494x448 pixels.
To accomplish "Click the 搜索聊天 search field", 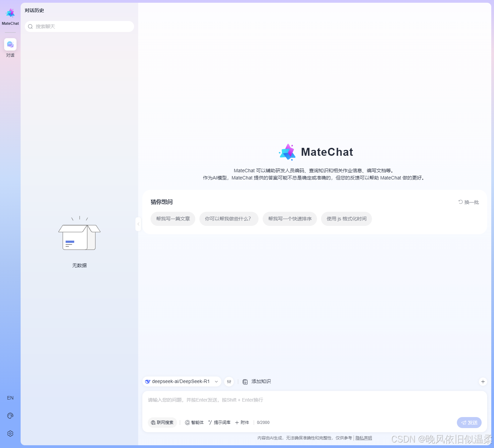I will 79,26.
